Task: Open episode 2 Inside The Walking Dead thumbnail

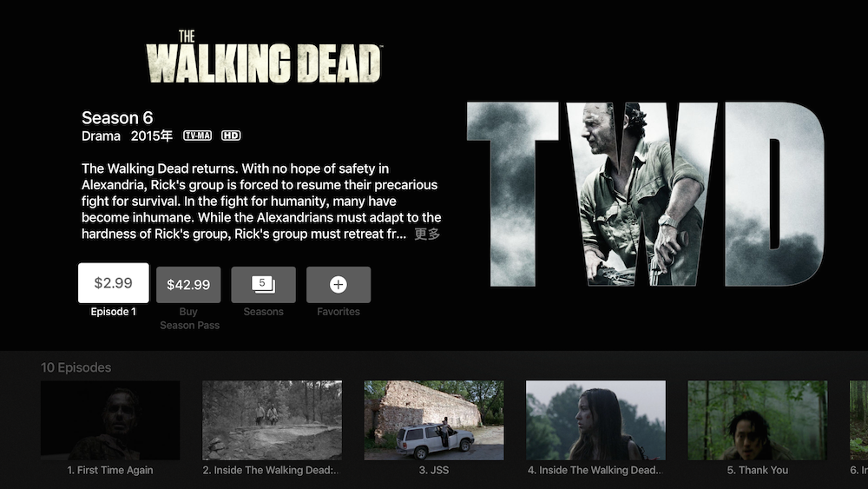Action: (x=272, y=420)
